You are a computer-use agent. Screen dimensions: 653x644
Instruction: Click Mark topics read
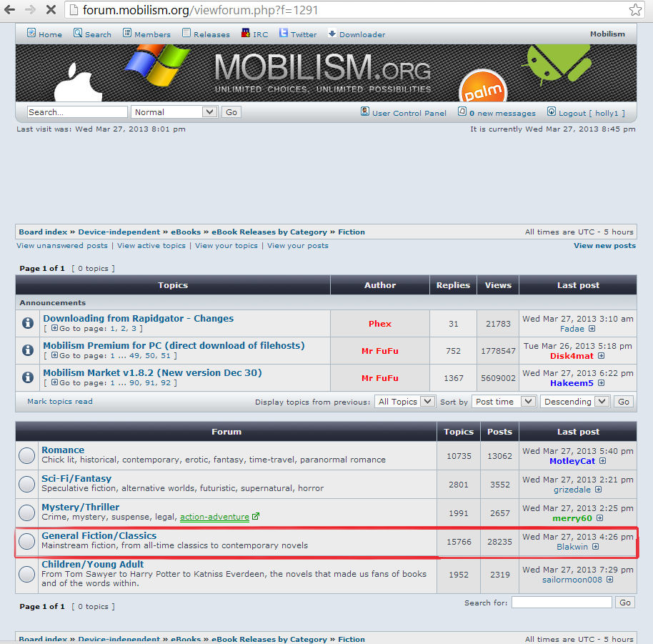coord(60,401)
